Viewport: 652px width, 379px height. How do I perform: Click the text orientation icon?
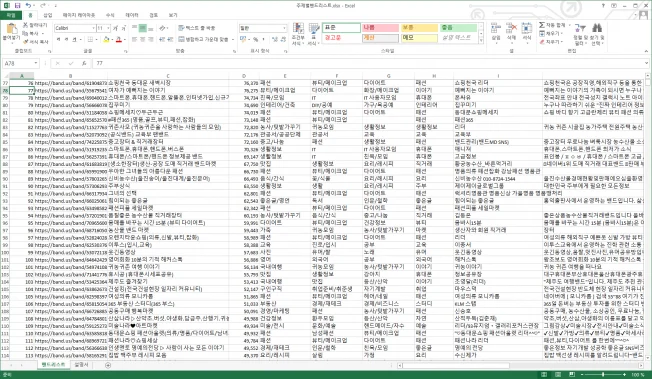tap(162, 28)
